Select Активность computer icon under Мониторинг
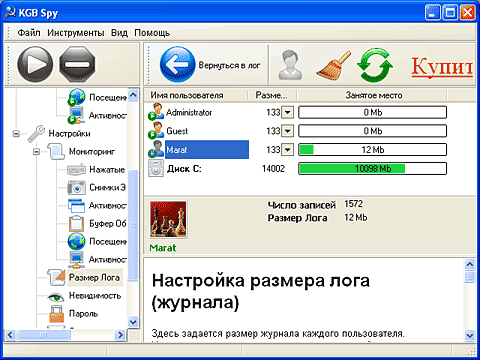The width and height of the screenshot is (480, 360). coord(77,259)
